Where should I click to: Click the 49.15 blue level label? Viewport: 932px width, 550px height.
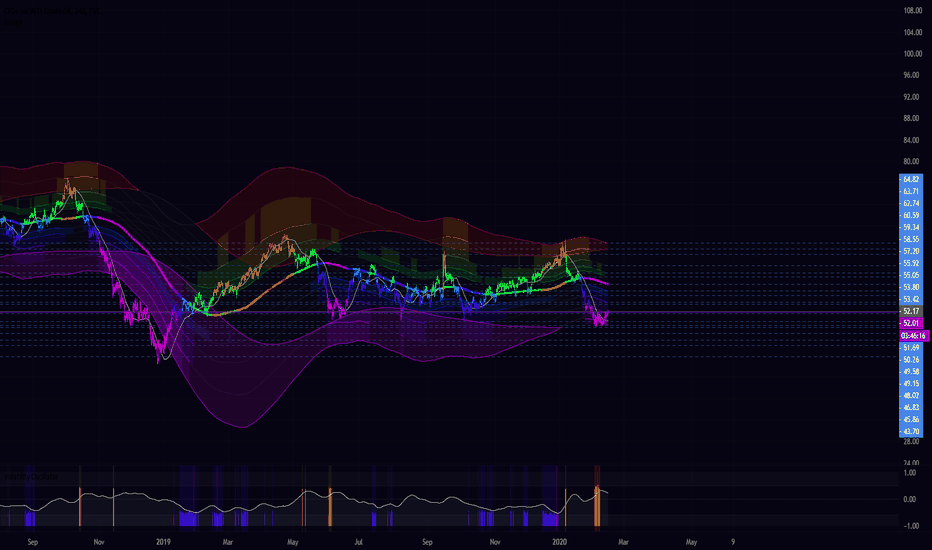[x=911, y=384]
